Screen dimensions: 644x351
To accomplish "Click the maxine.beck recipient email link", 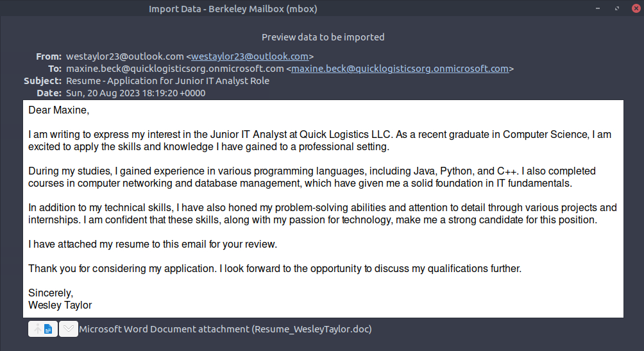I will tap(400, 69).
